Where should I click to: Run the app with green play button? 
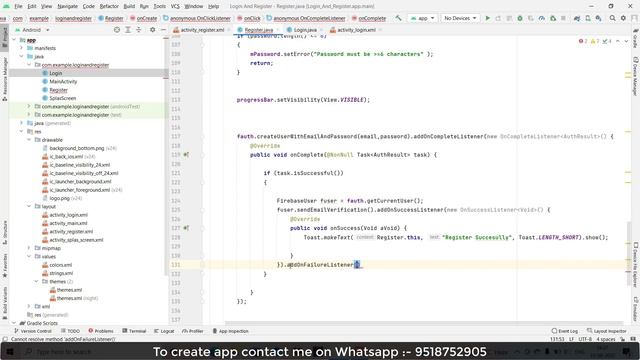point(487,18)
